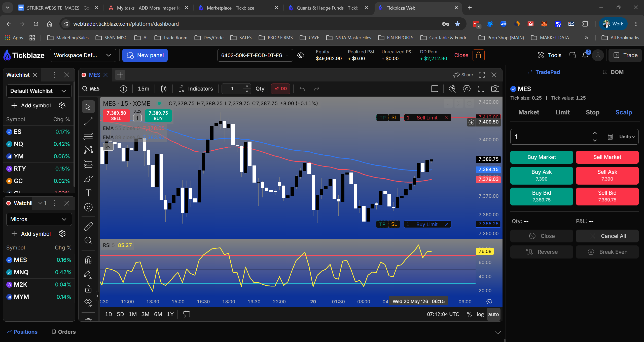Screen dimensions: 644x342
Task: Open the Units dropdown
Action: 627,137
